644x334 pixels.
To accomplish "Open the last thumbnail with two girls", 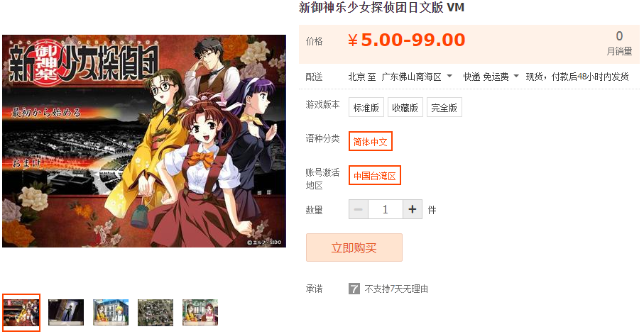I will pos(200,312).
